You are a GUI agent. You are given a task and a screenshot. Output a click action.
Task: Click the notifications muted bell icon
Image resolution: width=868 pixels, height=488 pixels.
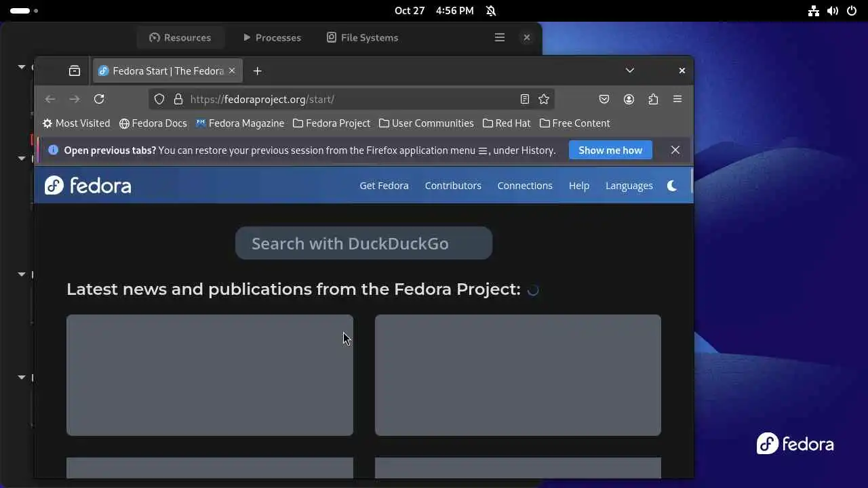click(491, 11)
